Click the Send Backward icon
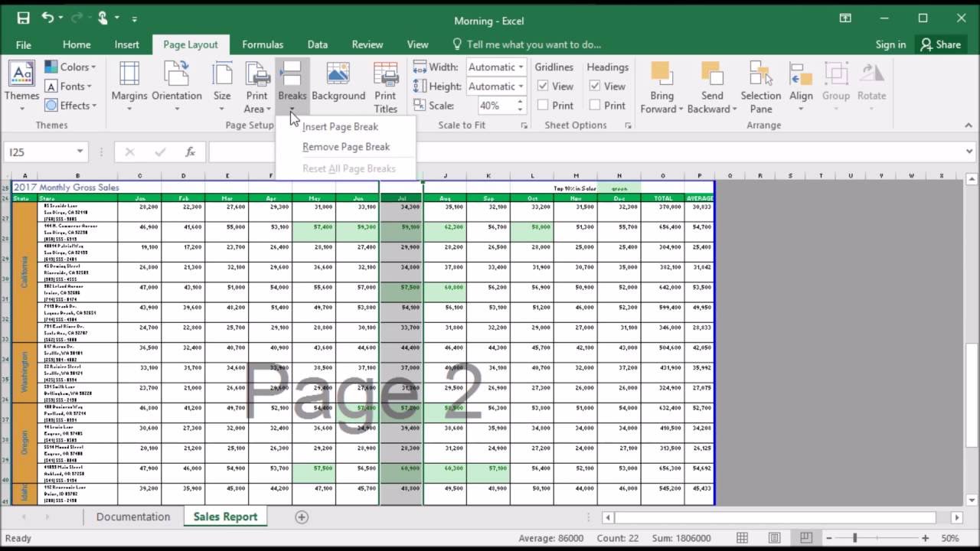The width and height of the screenshot is (980, 551). pyautogui.click(x=712, y=74)
